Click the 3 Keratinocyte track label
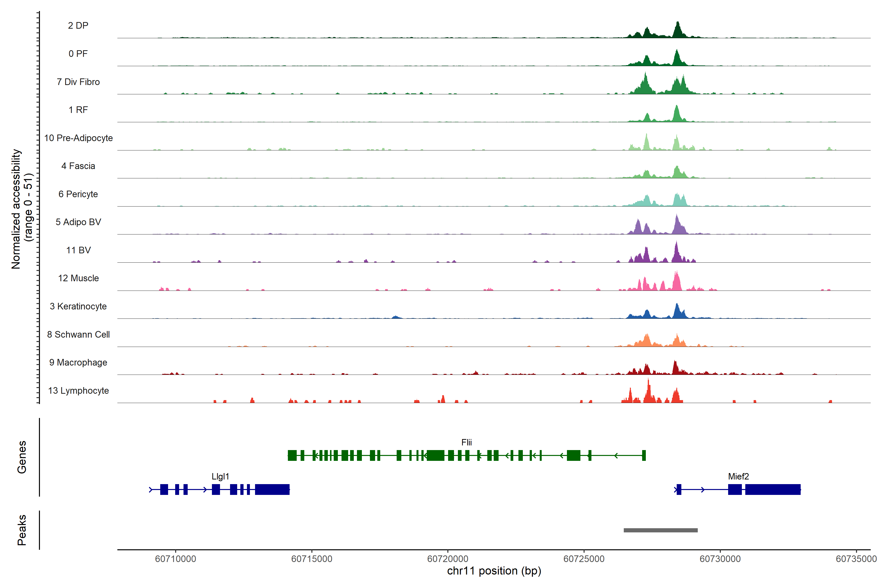This screenshot has width=882, height=588. pos(78,306)
